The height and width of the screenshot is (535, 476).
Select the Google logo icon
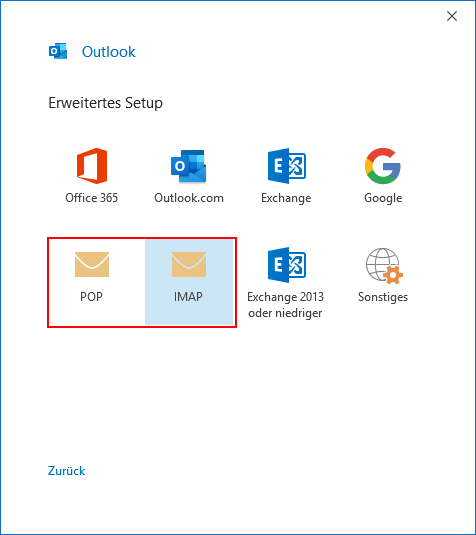coord(383,166)
